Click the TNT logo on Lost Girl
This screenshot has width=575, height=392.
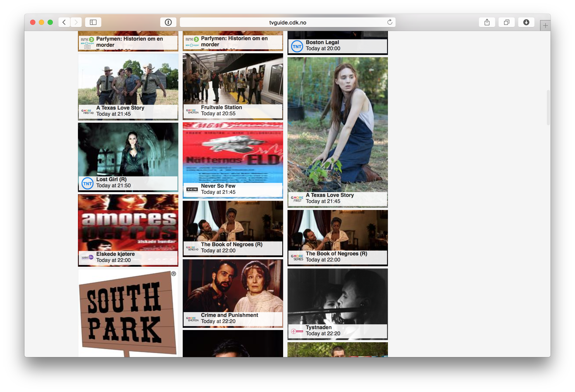[x=87, y=183]
